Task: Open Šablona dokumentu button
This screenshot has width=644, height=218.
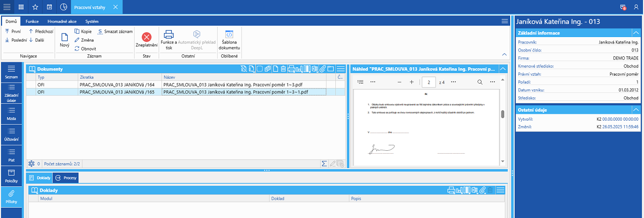Action: click(229, 40)
